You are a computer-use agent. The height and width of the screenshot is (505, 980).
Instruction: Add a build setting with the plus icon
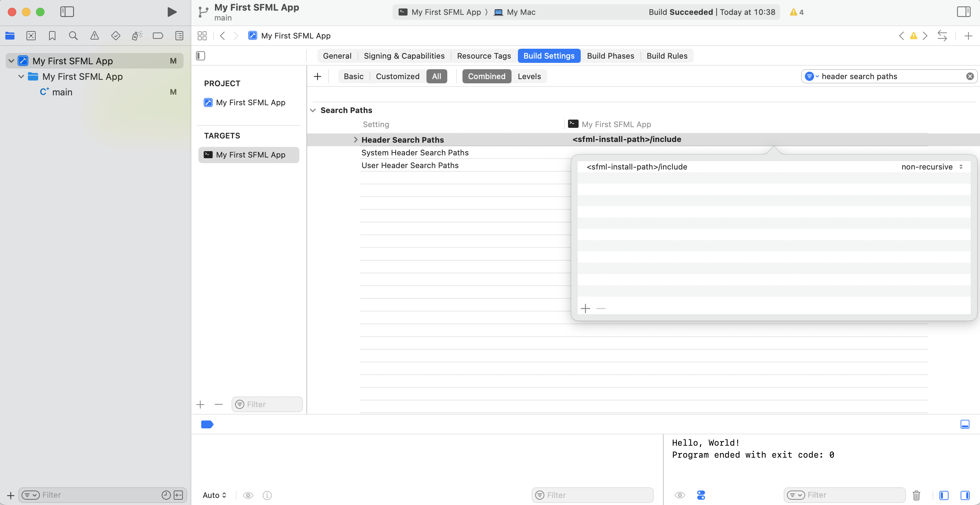pos(318,76)
